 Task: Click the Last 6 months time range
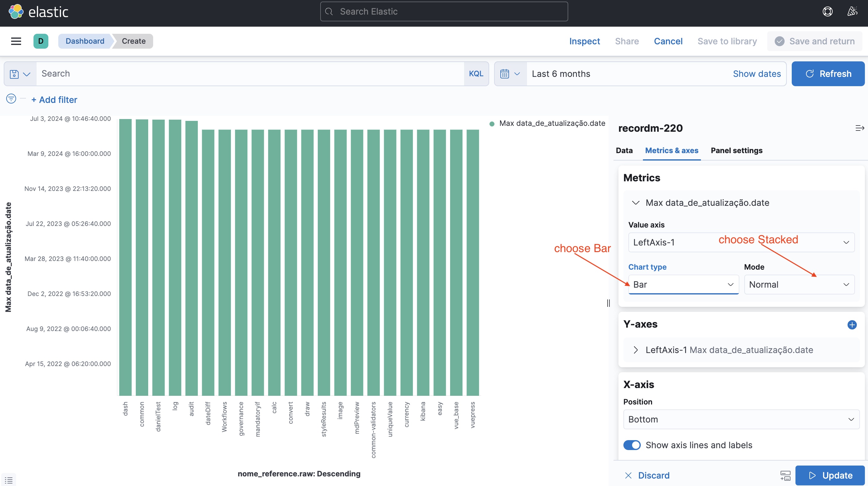(561, 74)
